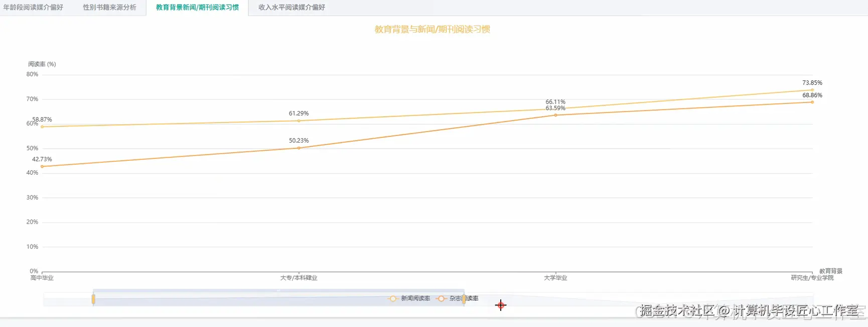This screenshot has height=327, width=868.
Task: Toggle the 杂志阅读率 legend series
Action: point(457,298)
